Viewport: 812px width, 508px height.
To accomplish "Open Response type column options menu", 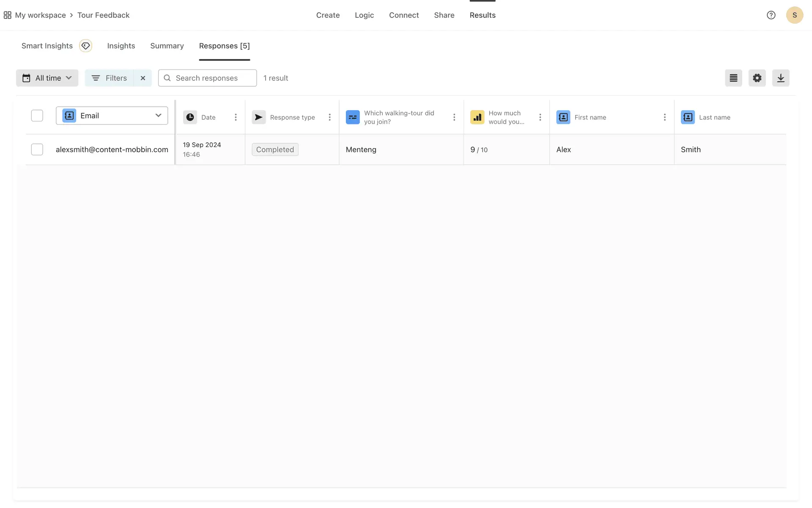I will (329, 117).
